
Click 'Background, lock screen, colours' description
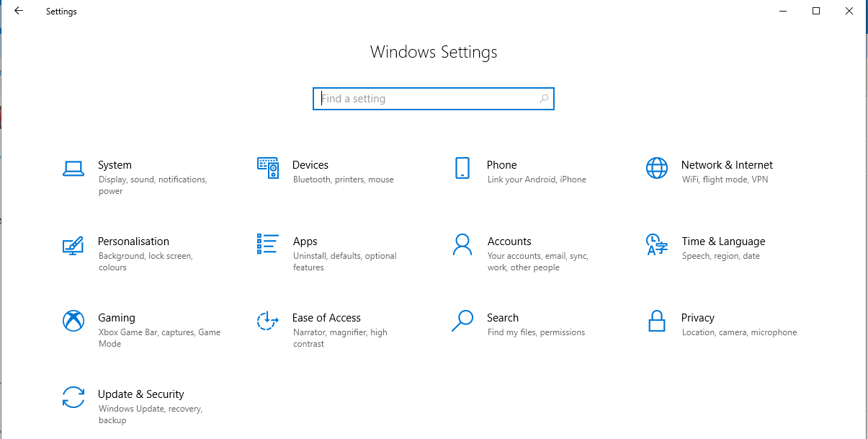click(146, 262)
